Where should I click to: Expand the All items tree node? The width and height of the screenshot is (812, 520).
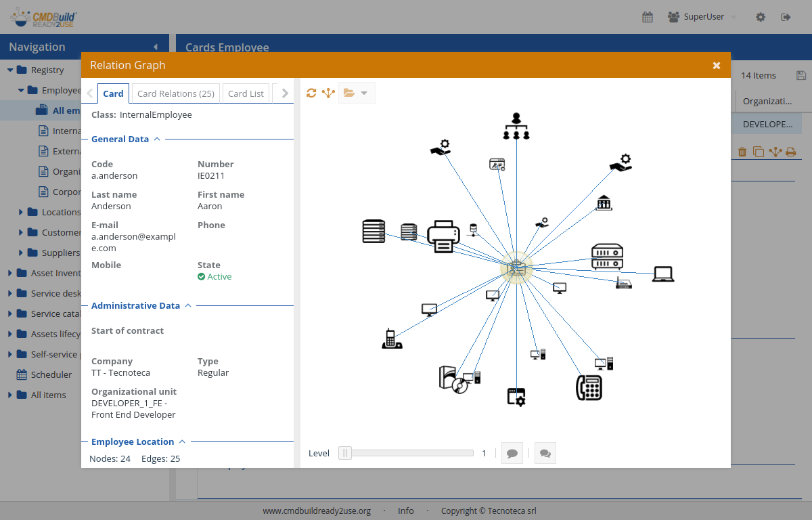[x=10, y=395]
